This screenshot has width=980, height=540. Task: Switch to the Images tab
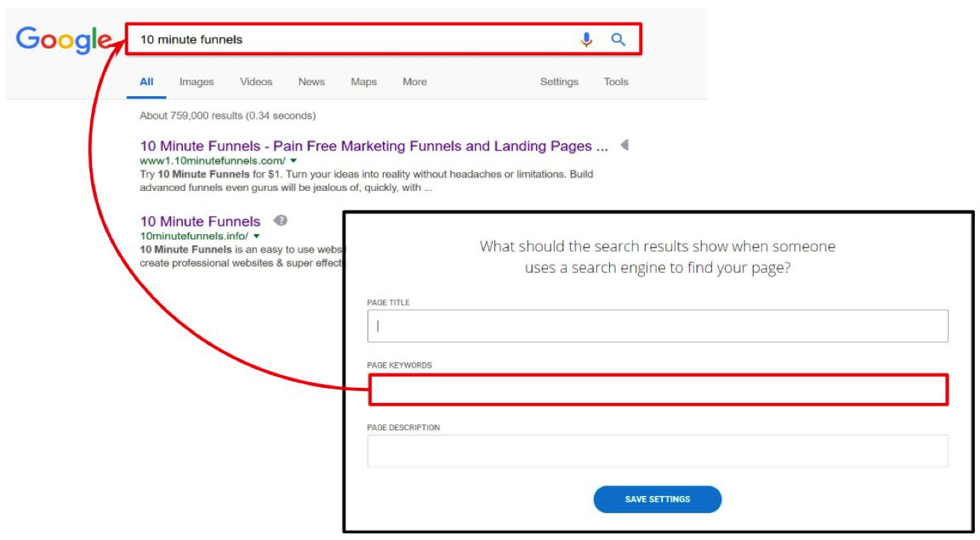(x=196, y=82)
